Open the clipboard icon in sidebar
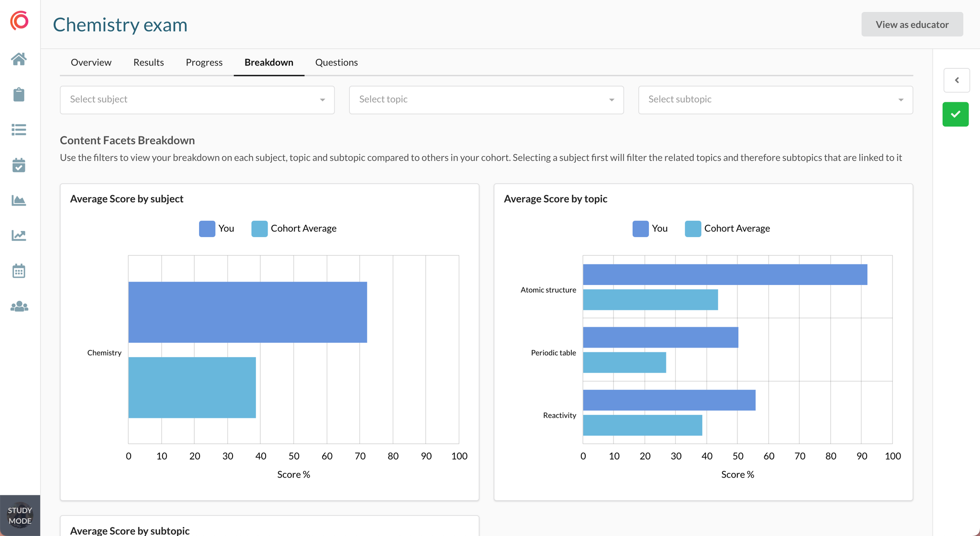This screenshot has height=536, width=980. click(19, 94)
